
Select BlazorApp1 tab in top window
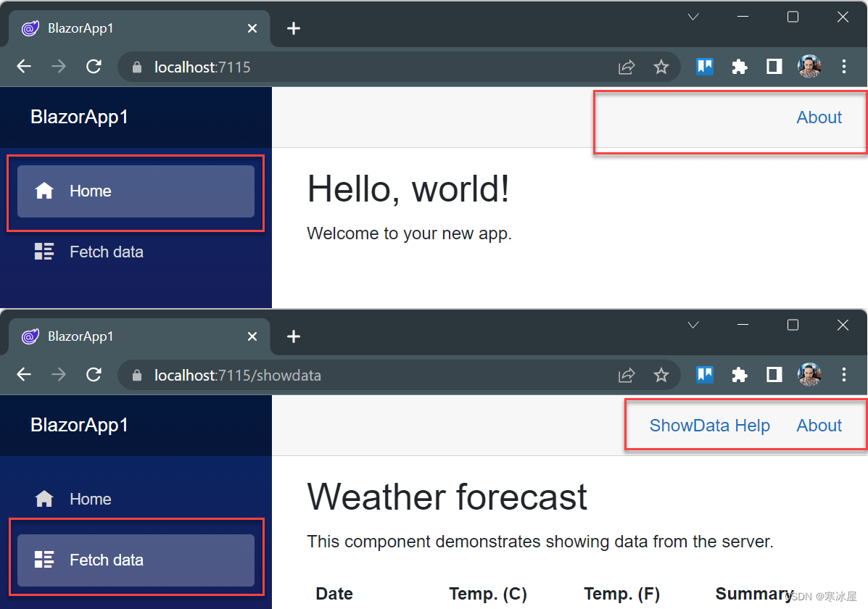[x=139, y=28]
